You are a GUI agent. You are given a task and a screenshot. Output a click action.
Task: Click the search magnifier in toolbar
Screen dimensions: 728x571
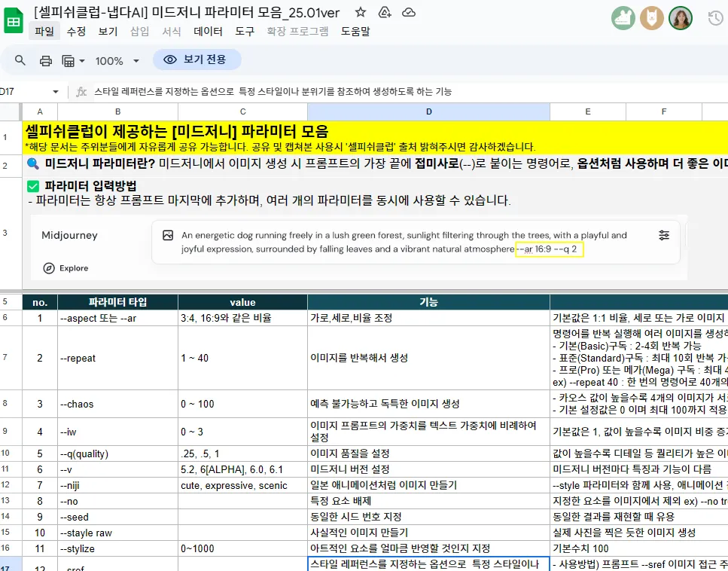[x=20, y=60]
